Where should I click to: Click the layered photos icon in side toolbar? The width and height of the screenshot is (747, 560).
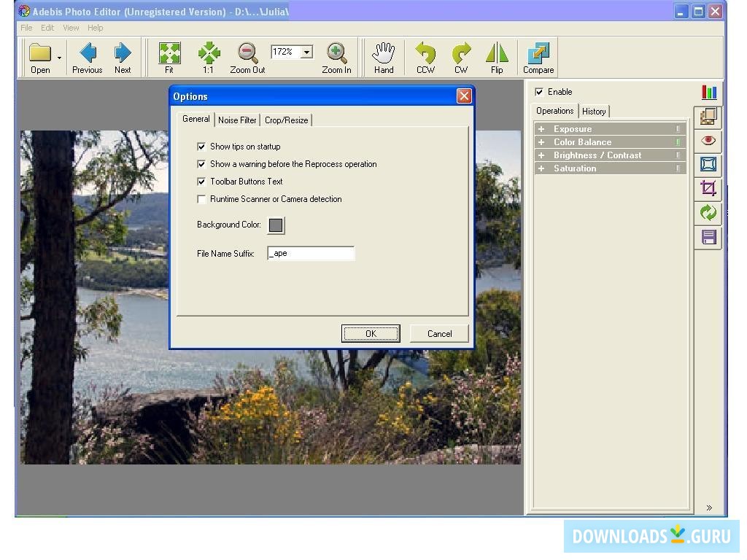(708, 117)
